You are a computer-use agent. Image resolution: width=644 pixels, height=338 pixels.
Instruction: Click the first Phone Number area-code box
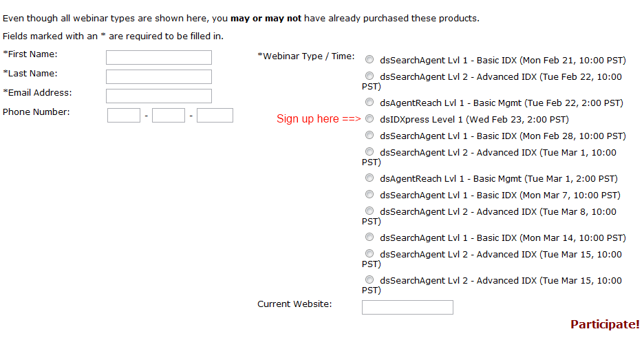pos(124,116)
